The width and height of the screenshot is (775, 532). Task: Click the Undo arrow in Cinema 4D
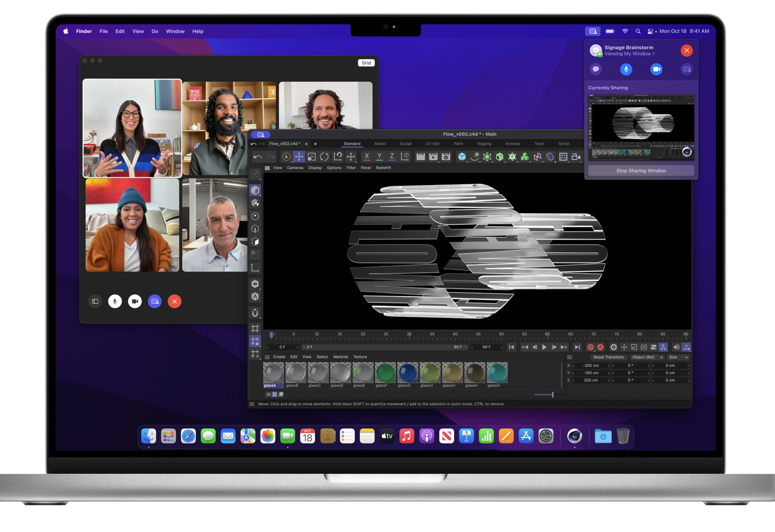pyautogui.click(x=257, y=157)
